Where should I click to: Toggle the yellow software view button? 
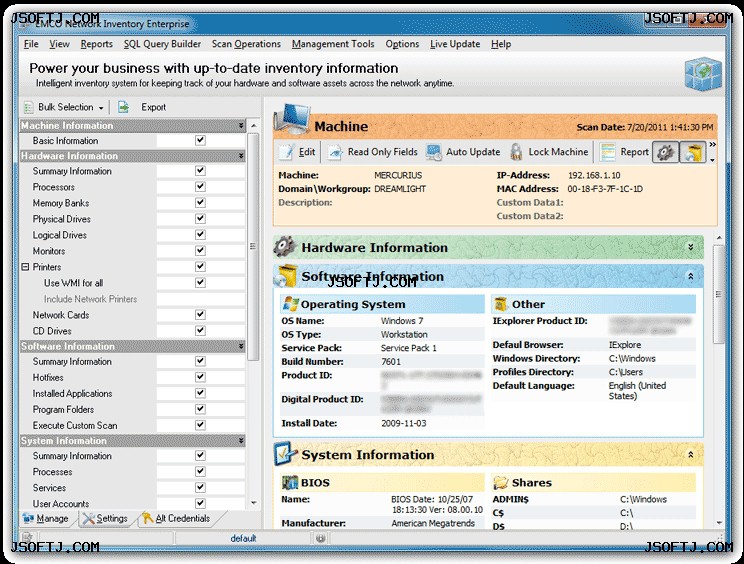[692, 152]
